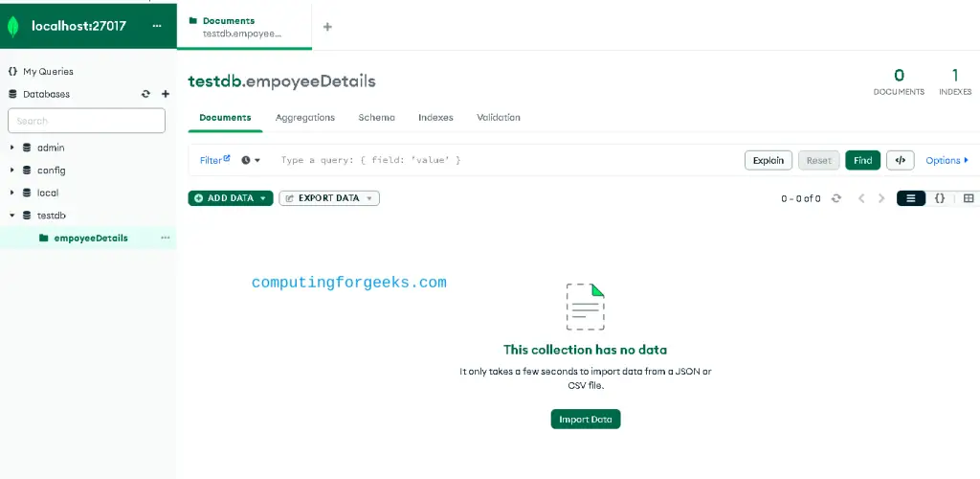Open the query history dropdown
The width and height of the screenshot is (980, 479).
click(x=252, y=160)
